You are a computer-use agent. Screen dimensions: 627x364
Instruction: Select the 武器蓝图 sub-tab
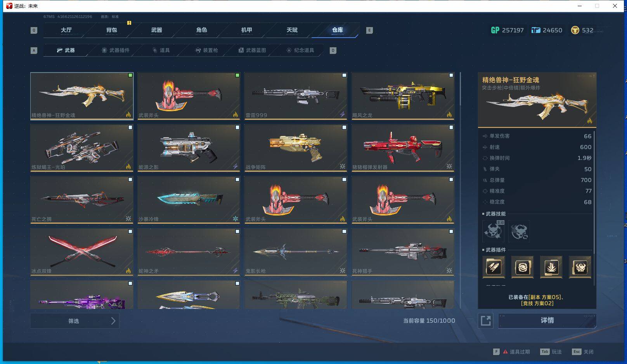(252, 50)
